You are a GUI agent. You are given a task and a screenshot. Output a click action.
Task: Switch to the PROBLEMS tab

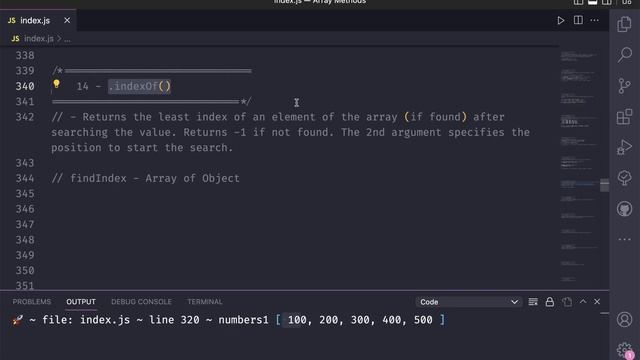31,302
